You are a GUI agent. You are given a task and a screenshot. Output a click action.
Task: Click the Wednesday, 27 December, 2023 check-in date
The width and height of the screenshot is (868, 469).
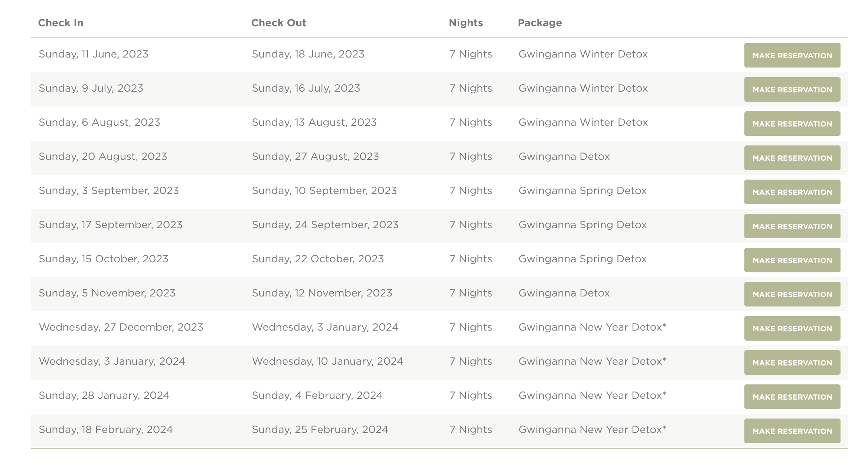[x=121, y=327]
